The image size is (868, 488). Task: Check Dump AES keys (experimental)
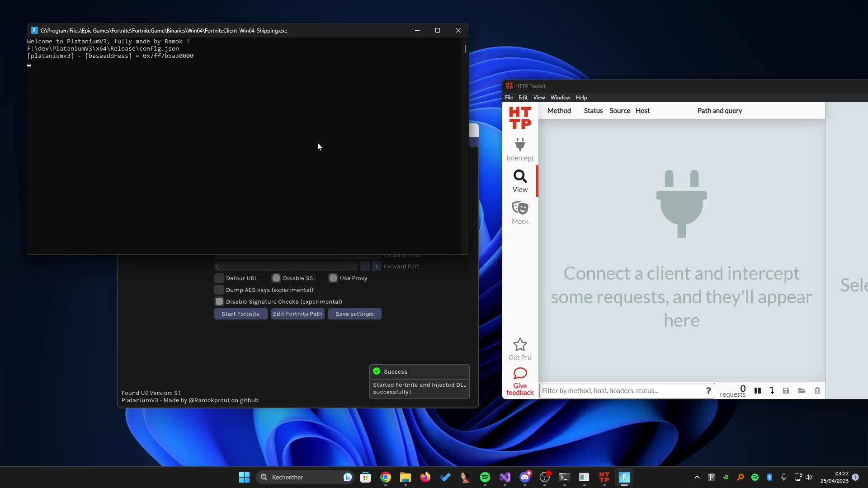click(219, 290)
